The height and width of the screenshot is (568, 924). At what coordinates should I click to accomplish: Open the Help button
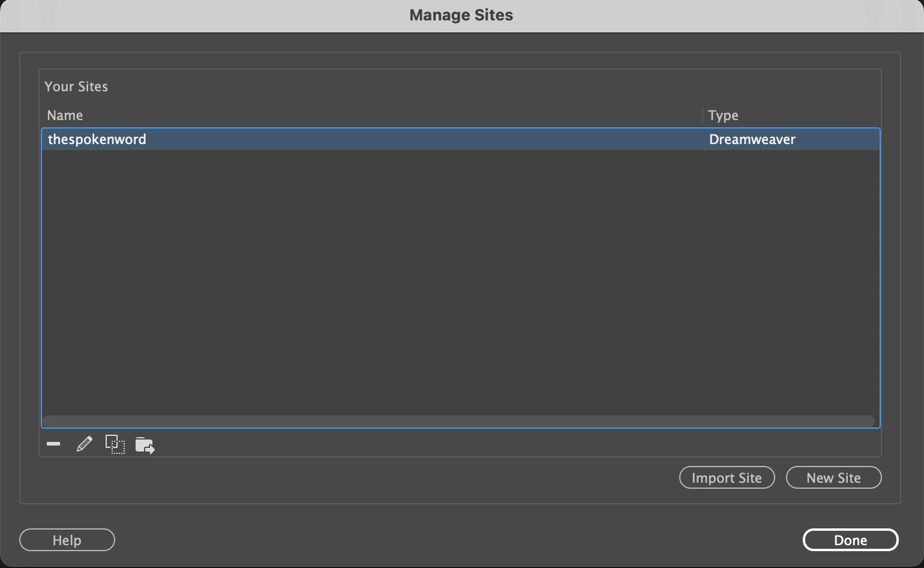tap(67, 540)
